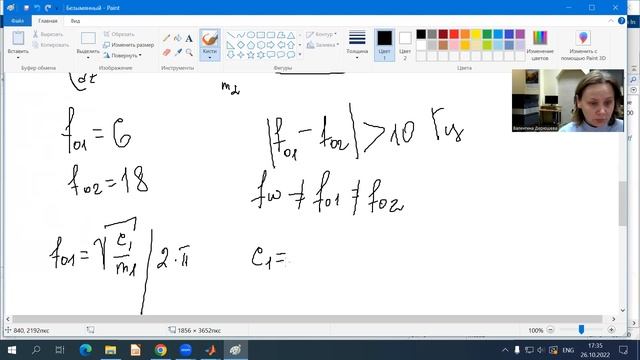
Task: Select the Fill with color bucket tool
Action: click(178, 38)
